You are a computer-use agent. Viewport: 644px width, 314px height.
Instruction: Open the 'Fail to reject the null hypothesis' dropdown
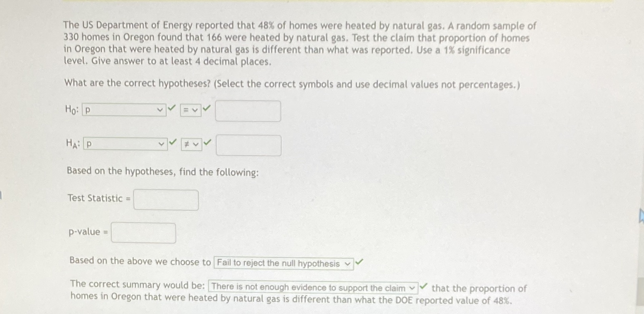pyautogui.click(x=283, y=263)
